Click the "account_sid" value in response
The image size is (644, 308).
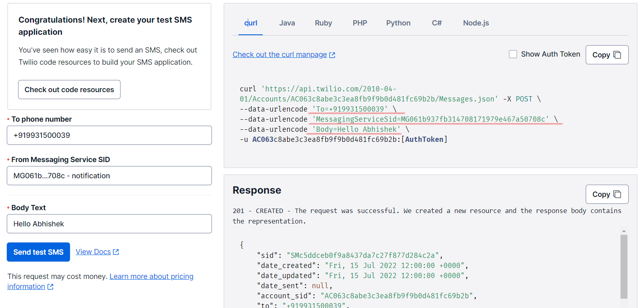(x=397, y=296)
